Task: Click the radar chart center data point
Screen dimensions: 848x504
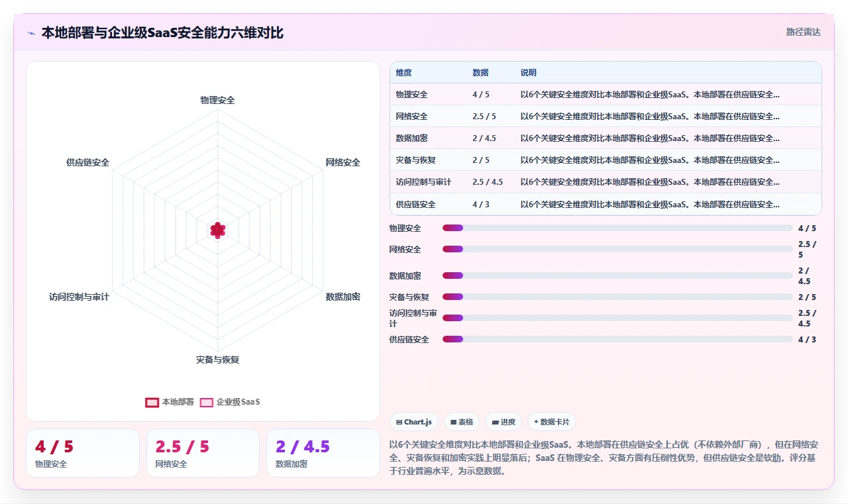Action: (x=218, y=230)
